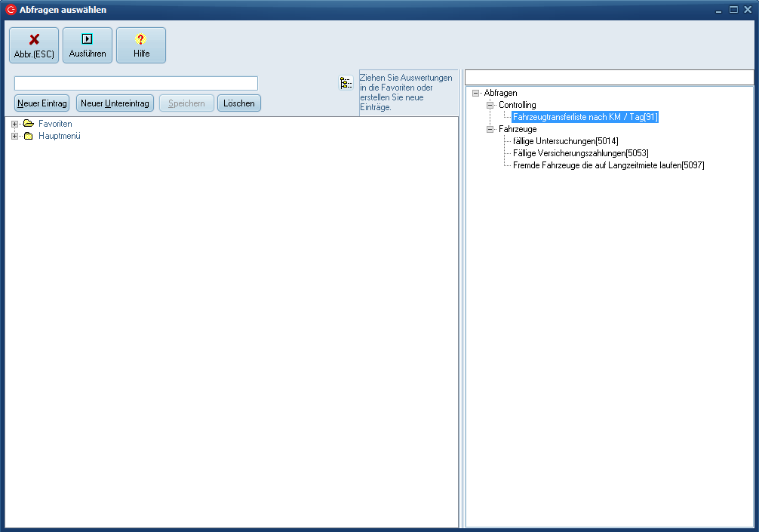The image size is (759, 532).
Task: Click the Löschen button
Action: point(239,103)
